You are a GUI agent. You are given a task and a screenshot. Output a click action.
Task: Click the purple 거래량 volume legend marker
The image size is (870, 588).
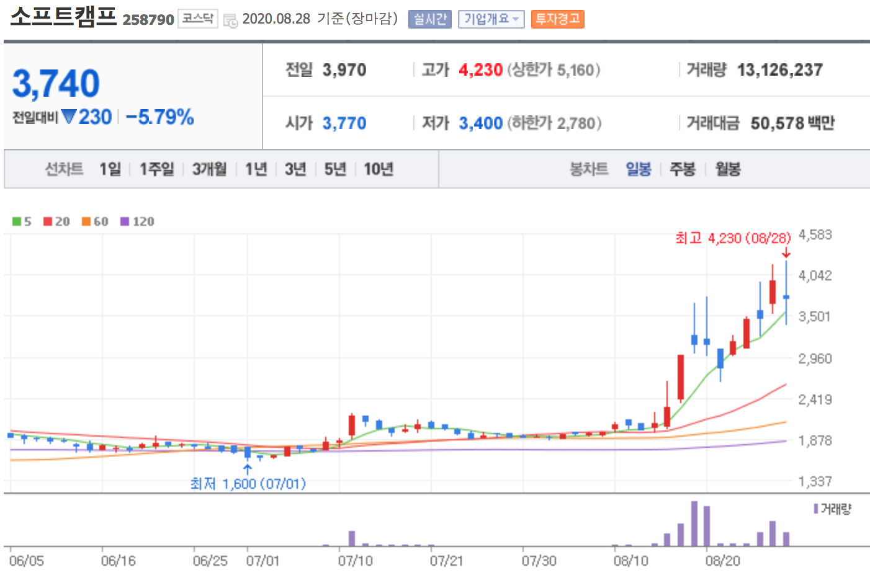[x=816, y=509]
